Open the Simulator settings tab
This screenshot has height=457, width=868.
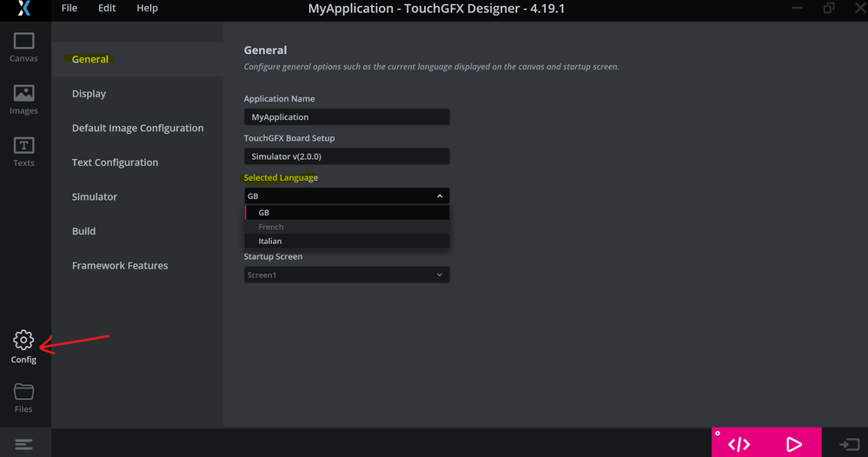[x=137, y=196]
